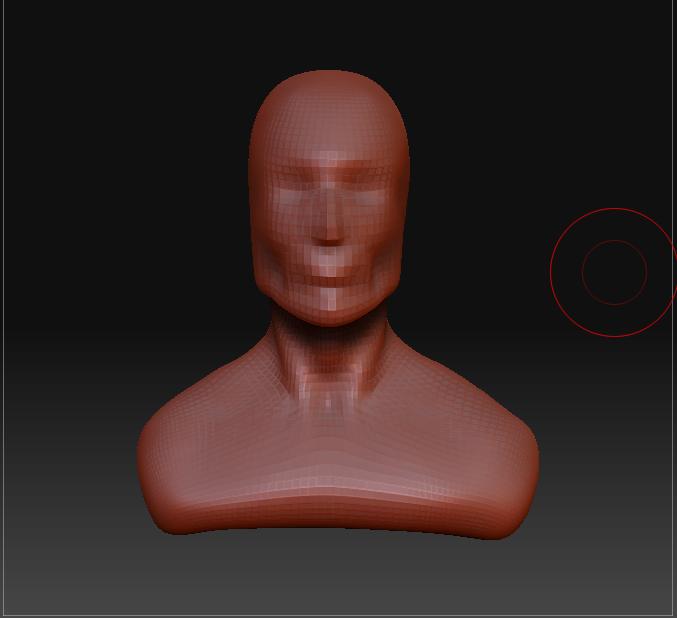
Task: Click the neck center of the bust
Action: tap(329, 358)
